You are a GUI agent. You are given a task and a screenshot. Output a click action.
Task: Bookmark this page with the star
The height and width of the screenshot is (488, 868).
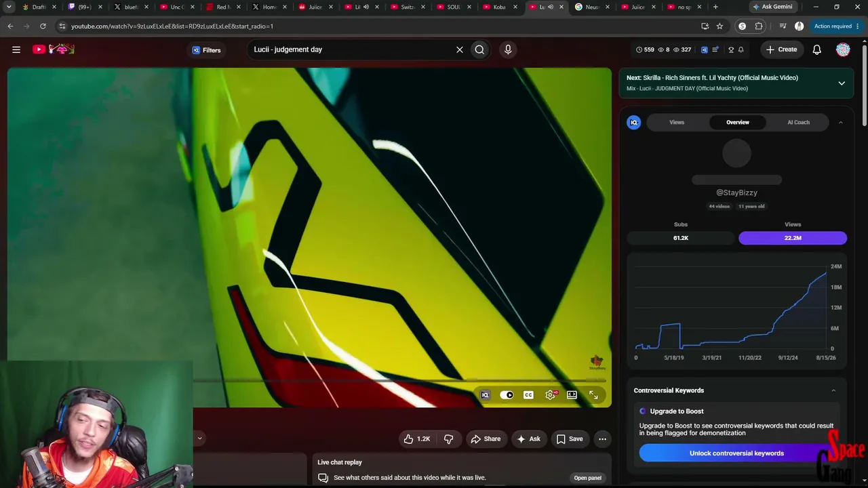[719, 26]
